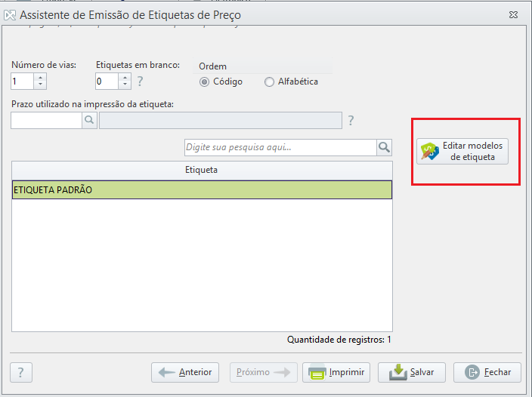532x397 pixels.
Task: Click the Número de vias input field
Action: coord(23,82)
